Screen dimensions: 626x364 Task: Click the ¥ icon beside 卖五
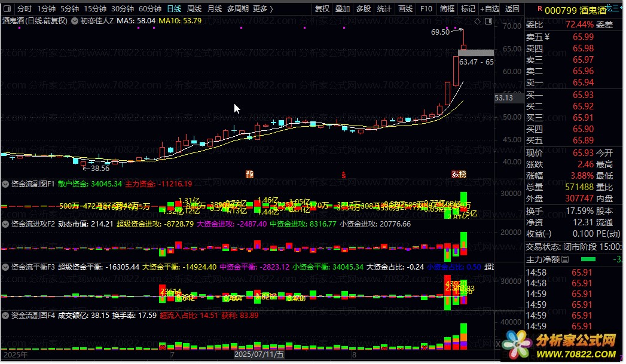click(547, 37)
